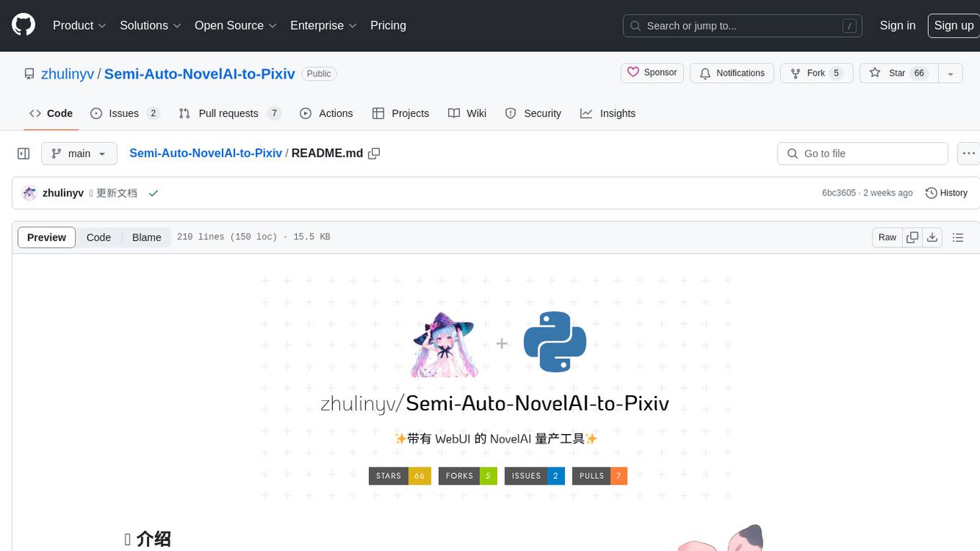Copy the README.md file path

[x=374, y=153]
